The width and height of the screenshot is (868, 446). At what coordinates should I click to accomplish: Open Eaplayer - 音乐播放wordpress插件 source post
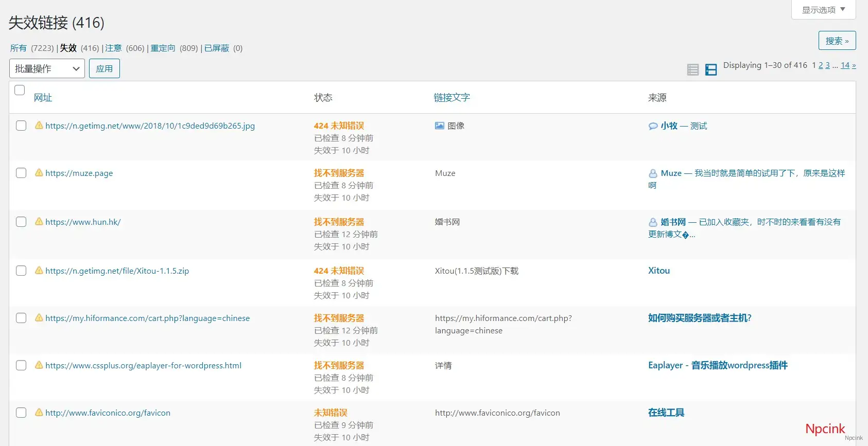718,365
